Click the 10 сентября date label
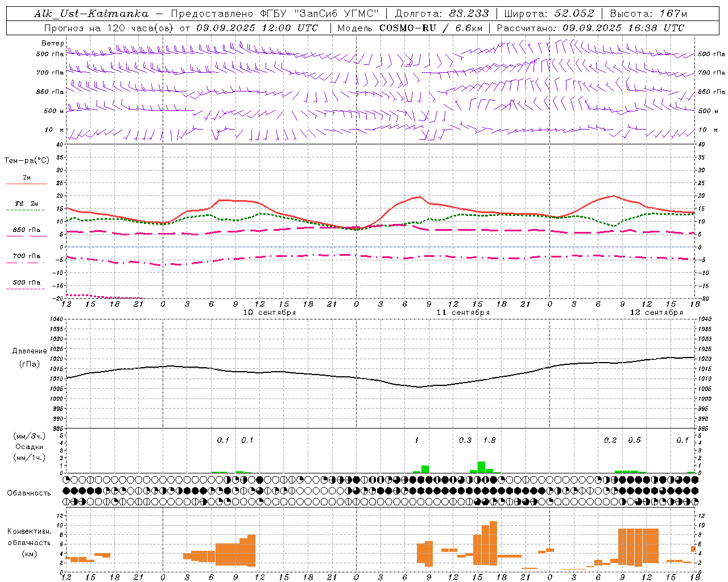The height and width of the screenshot is (582, 728). (x=270, y=313)
